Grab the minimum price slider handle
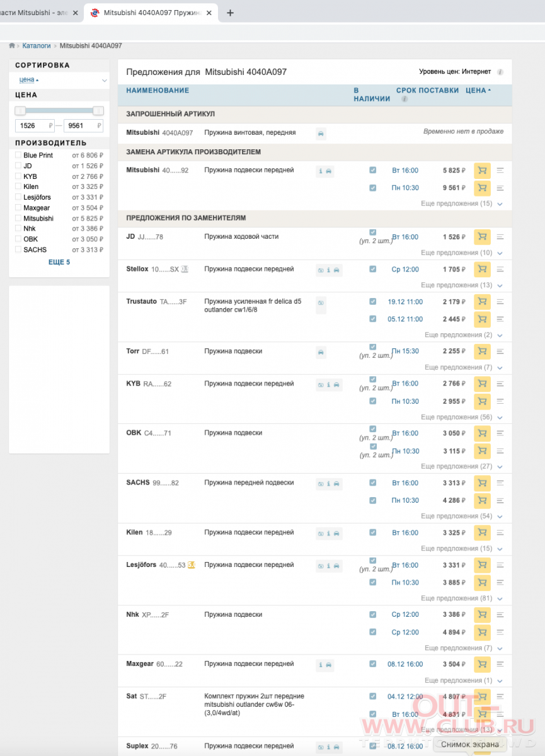Viewport: 545px width, 756px height. click(20, 110)
